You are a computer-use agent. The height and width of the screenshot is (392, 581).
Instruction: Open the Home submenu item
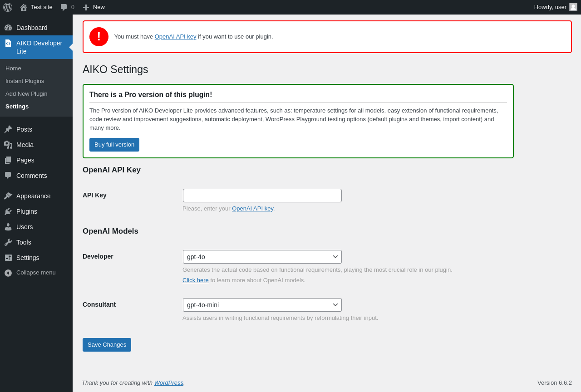coord(13,68)
